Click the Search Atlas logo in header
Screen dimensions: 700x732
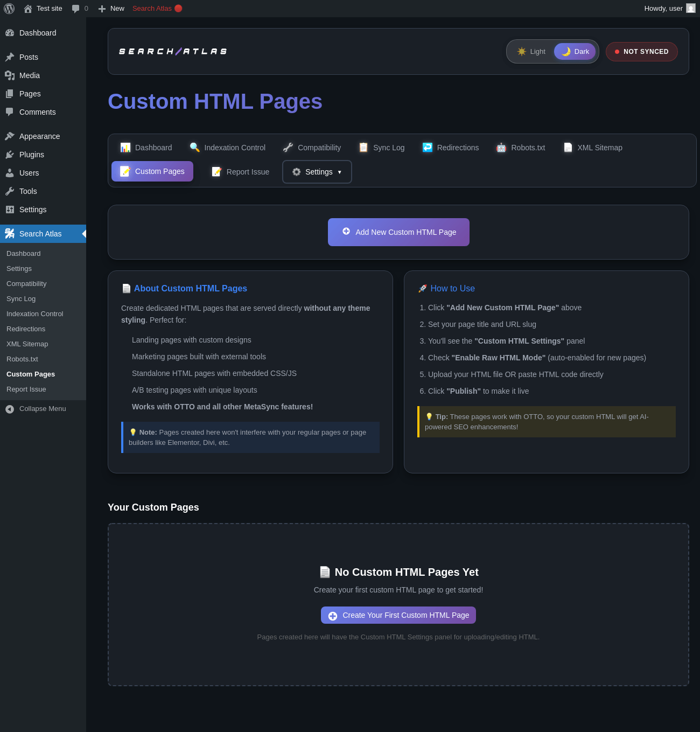[173, 52]
